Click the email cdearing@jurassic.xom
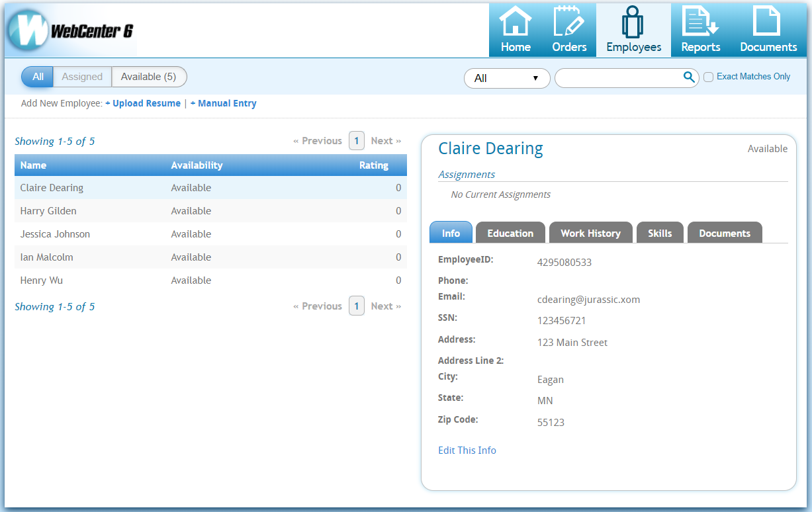 (x=588, y=300)
